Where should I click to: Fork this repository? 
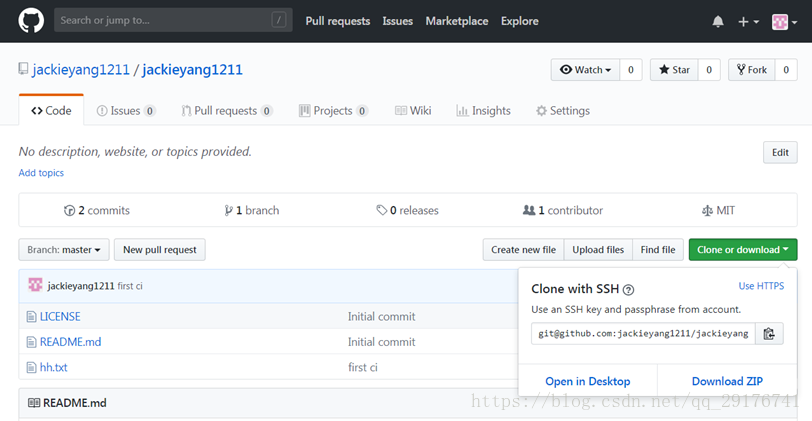pos(752,70)
